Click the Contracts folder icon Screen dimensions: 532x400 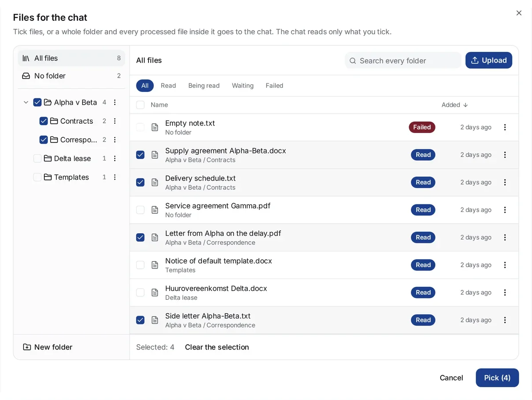pyautogui.click(x=54, y=121)
